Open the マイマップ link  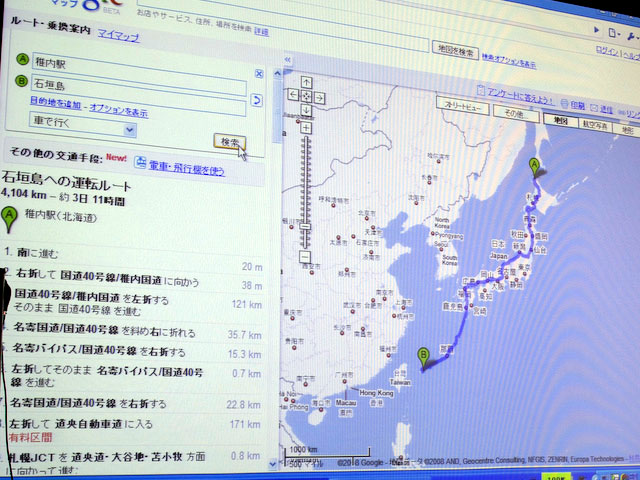point(118,36)
